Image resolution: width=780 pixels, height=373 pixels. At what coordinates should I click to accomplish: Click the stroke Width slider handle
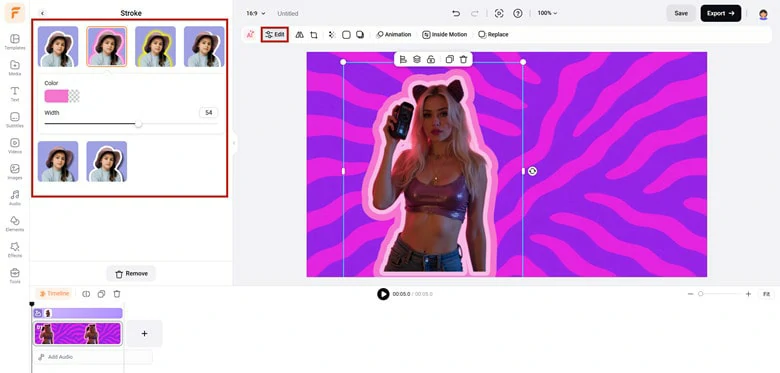tap(138, 124)
